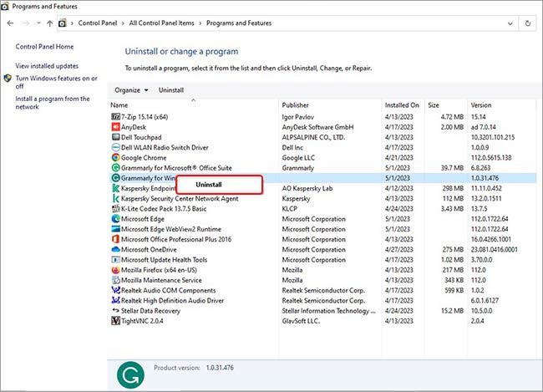This screenshot has height=392, width=543.
Task: Click the shield icon beside Windows features link
Action: [8, 79]
